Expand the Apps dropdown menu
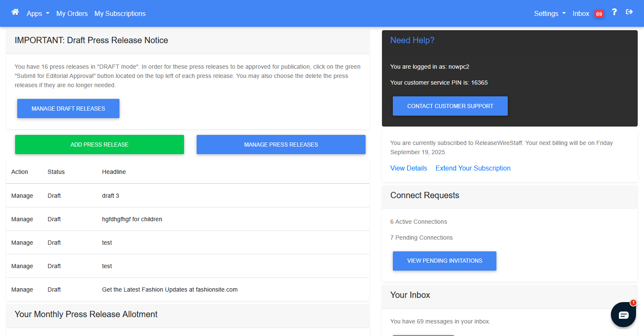 coord(38,13)
